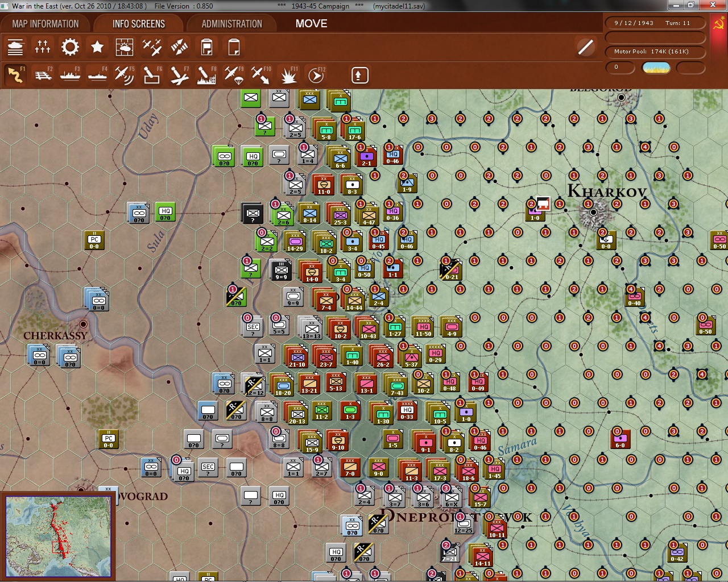Open the MAP INFORMATION tab
728x582 pixels.
45,24
